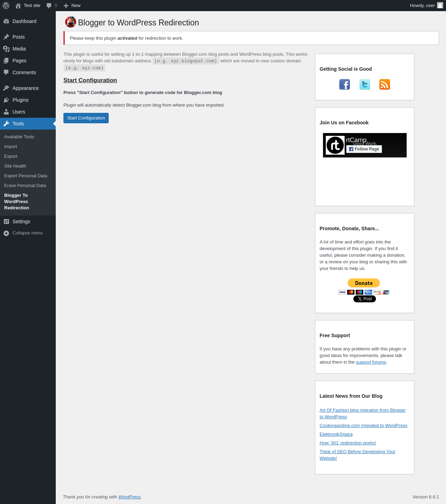The height and width of the screenshot is (504, 446).
Task: Click the Media sidebar icon
Action: [x=6, y=49]
